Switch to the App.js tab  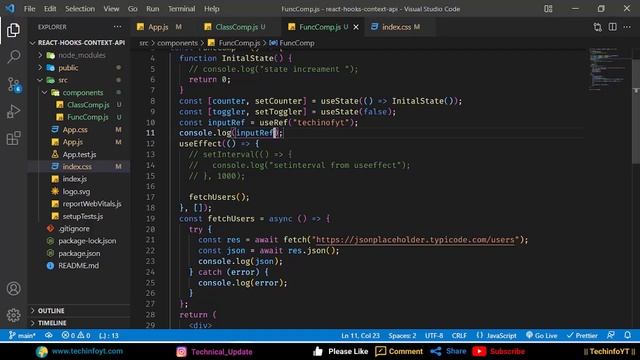coord(158,27)
